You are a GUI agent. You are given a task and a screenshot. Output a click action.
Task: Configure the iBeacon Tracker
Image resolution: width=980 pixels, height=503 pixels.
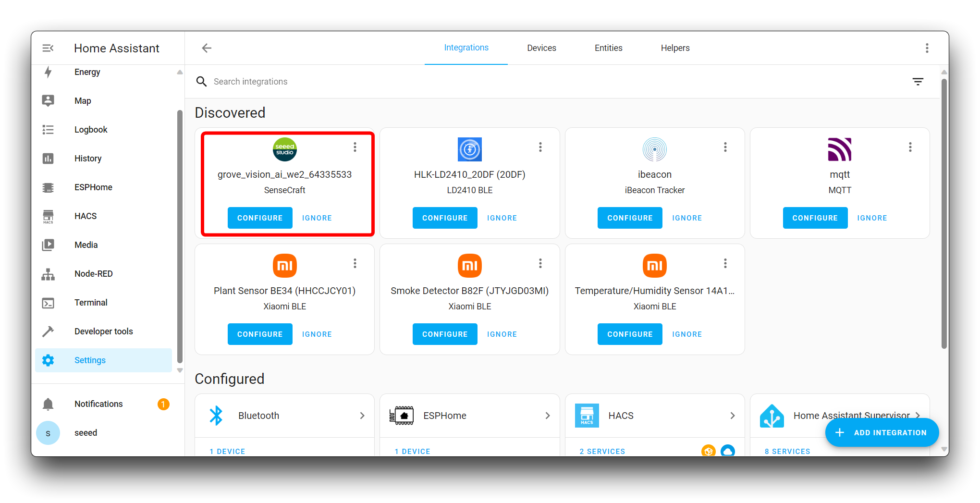630,218
